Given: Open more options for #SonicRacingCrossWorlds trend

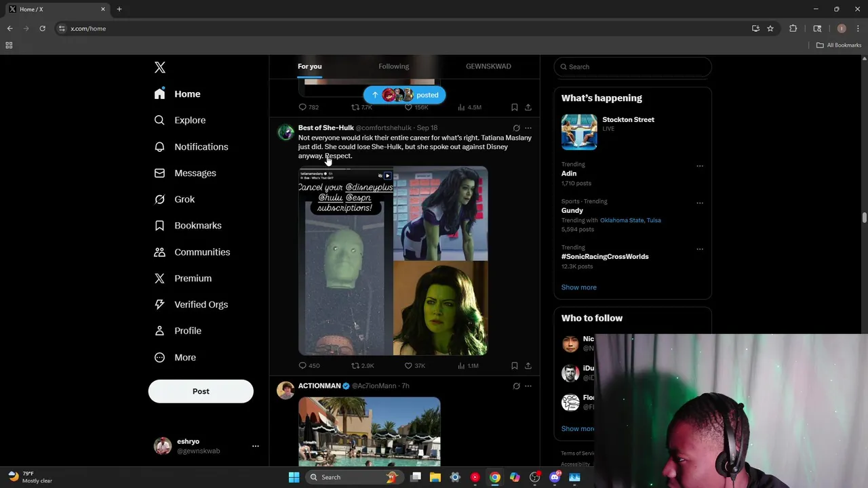Looking at the screenshot, I should 700,249.
